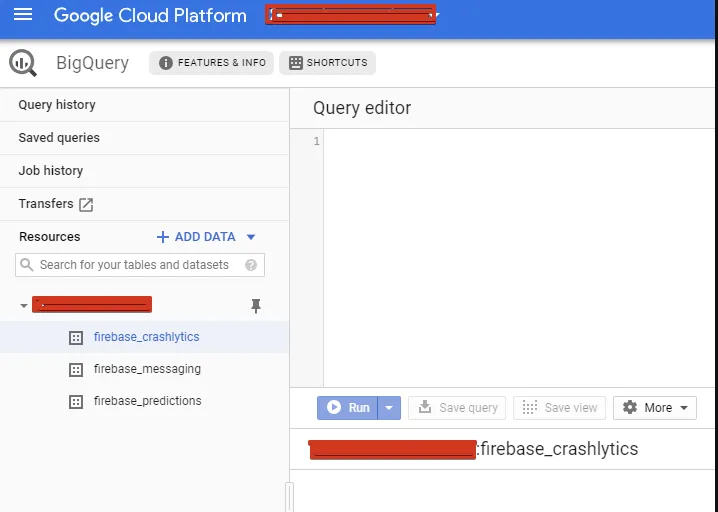Click the Transfers external link icon
This screenshot has width=718, height=512.
click(x=86, y=205)
